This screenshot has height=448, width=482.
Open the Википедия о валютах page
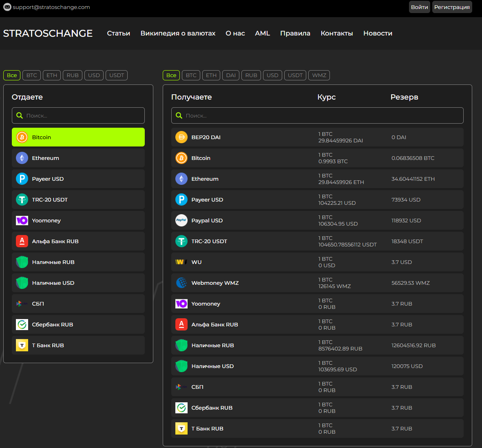(x=178, y=33)
